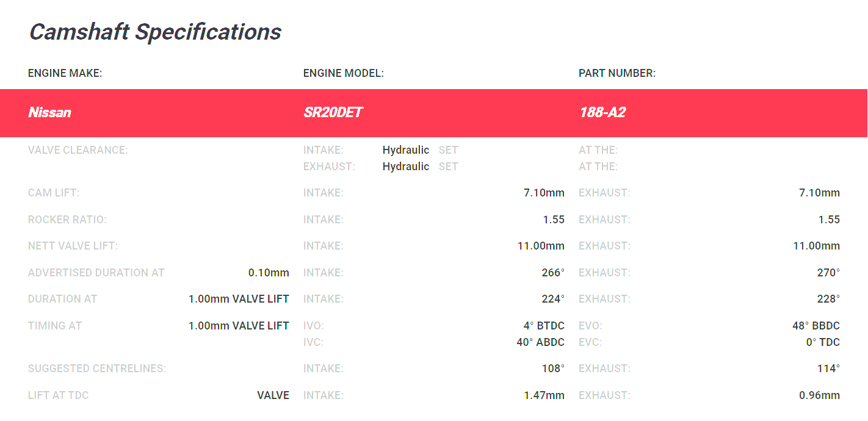Select the intake lift at TDC 1.47mm

point(544,395)
